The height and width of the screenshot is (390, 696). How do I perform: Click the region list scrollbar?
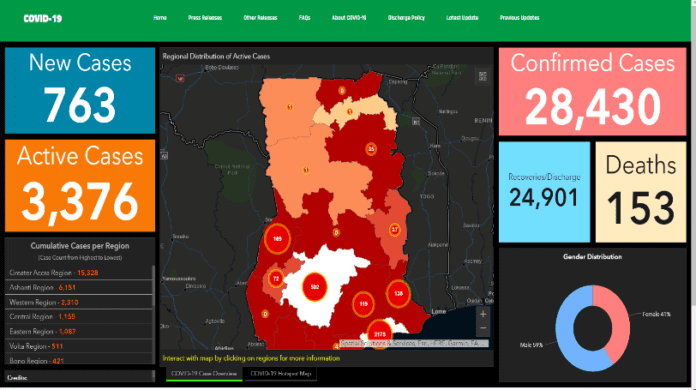coord(154,286)
